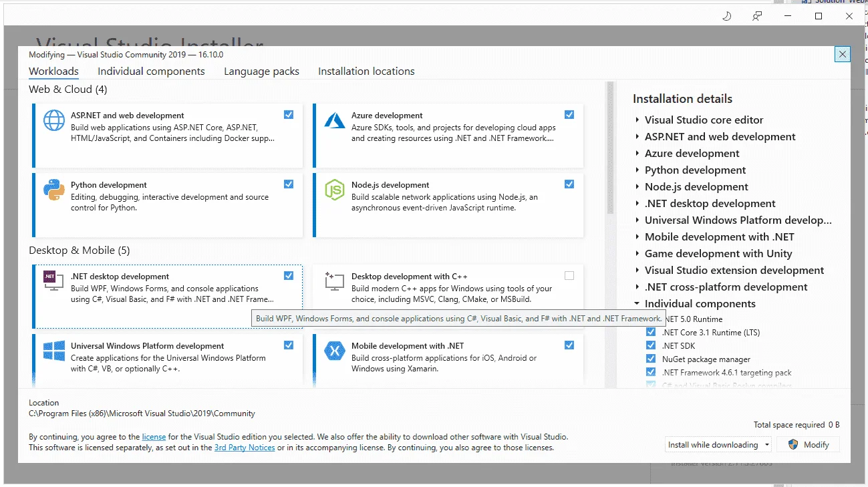The height and width of the screenshot is (487, 868).
Task: Uncheck the Universal Windows Platform development workload
Action: [x=289, y=345]
